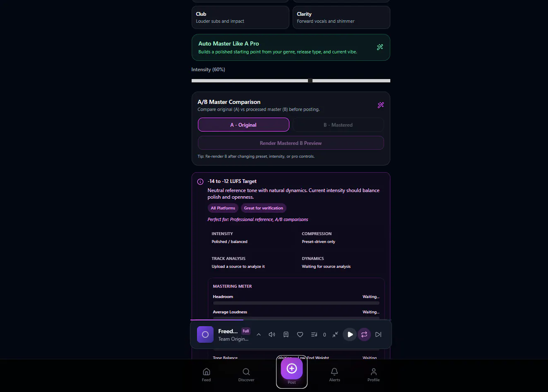Open the Alerts tab
Viewport: 548px width, 392px height.
[x=334, y=374]
